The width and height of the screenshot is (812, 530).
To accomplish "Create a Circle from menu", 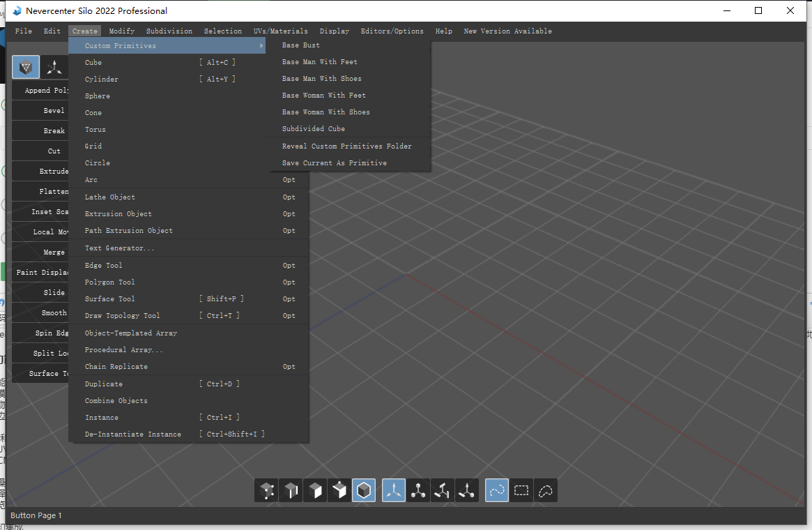I will point(167,162).
